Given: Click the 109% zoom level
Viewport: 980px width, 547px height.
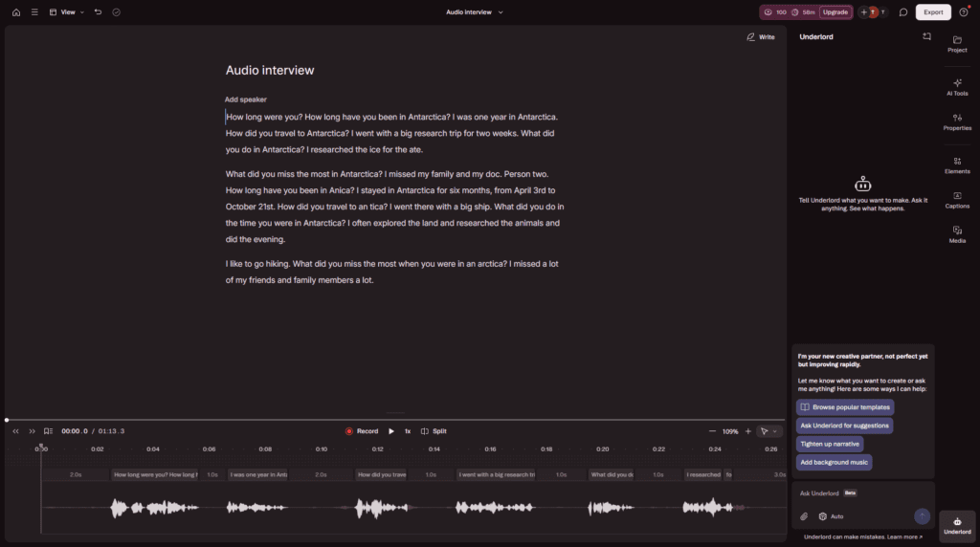Looking at the screenshot, I should (x=730, y=431).
